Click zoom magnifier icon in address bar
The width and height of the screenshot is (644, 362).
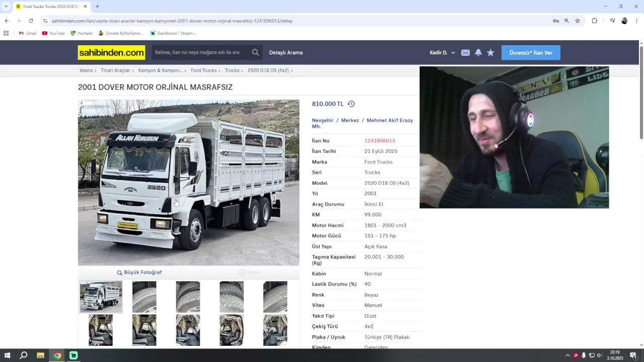click(567, 21)
